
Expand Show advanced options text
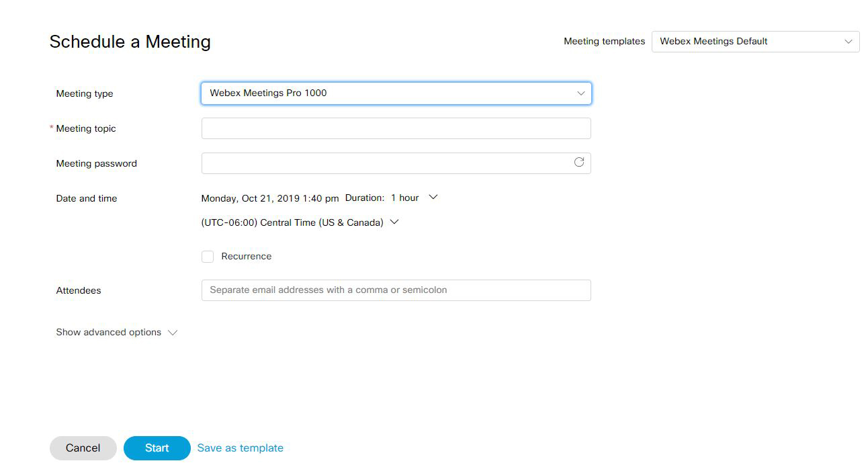[x=108, y=333]
